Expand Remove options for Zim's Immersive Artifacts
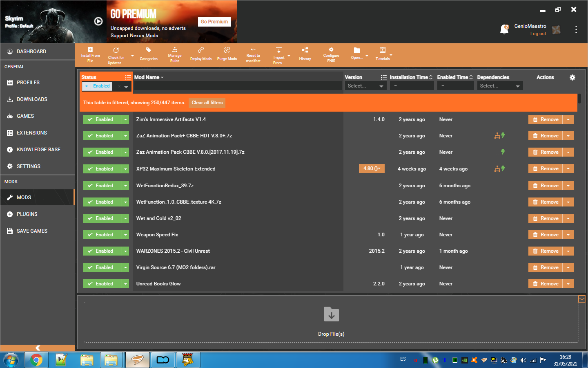Image resolution: width=588 pixels, height=368 pixels. tap(568, 119)
